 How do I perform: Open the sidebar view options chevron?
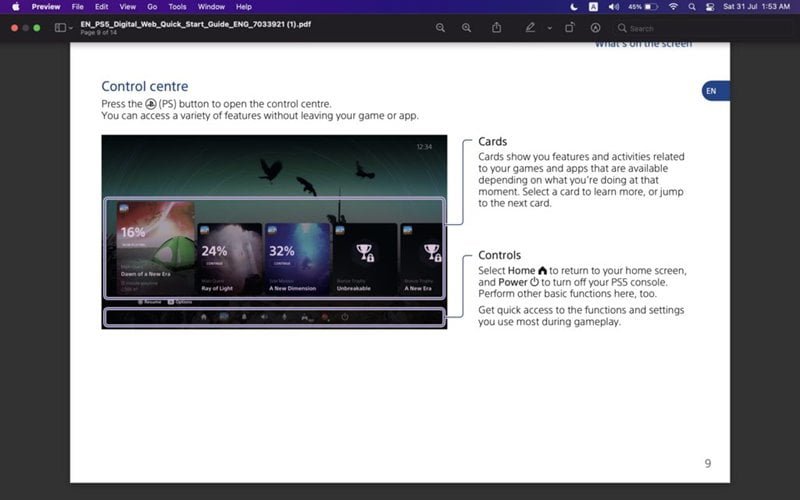pos(70,28)
